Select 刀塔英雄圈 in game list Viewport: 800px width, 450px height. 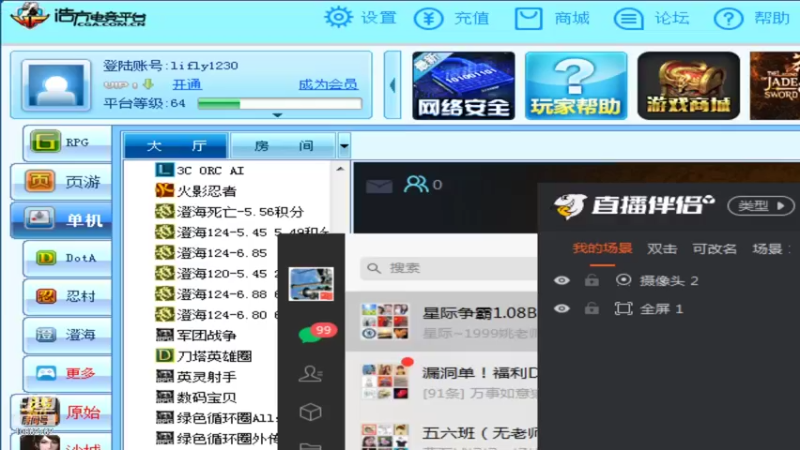(x=214, y=356)
